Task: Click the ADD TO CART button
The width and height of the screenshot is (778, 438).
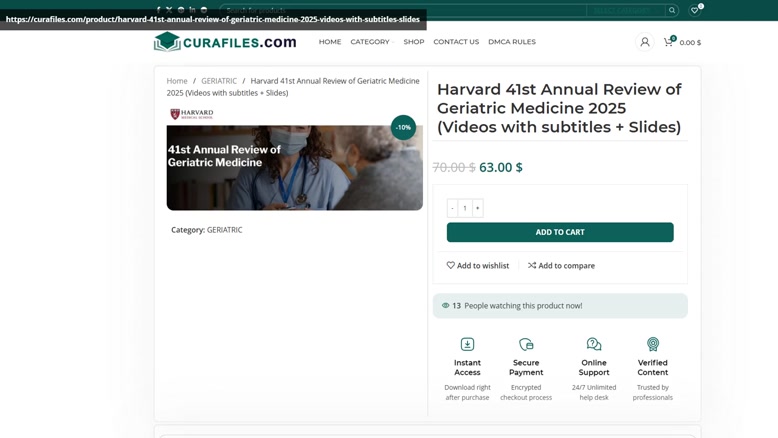Action: pyautogui.click(x=560, y=232)
